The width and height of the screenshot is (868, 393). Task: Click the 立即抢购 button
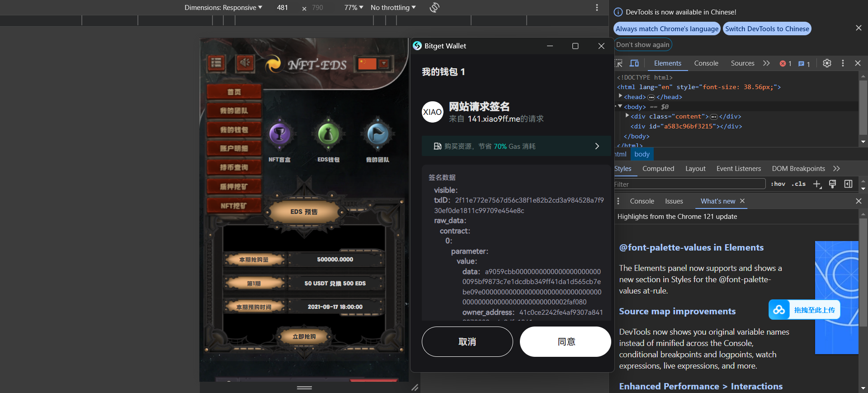(304, 336)
